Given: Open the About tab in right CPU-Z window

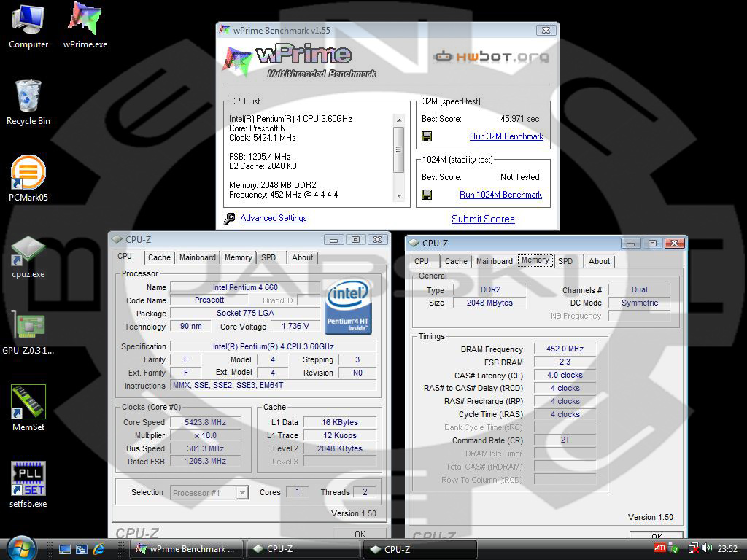Looking at the screenshot, I should [599, 262].
